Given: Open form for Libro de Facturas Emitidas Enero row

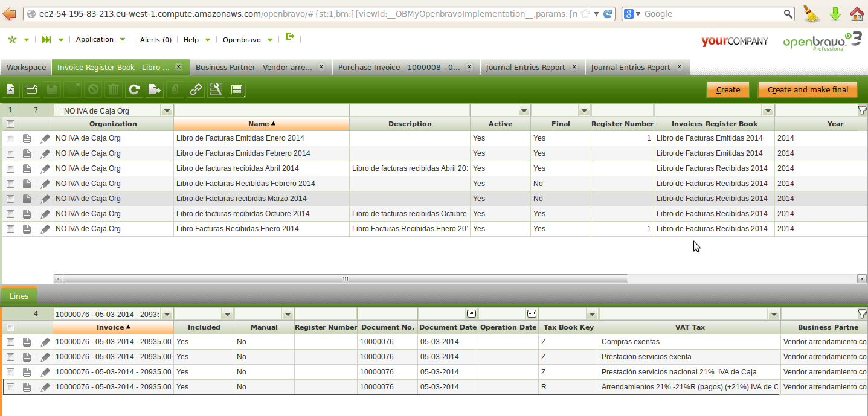Looking at the screenshot, I should [x=27, y=138].
